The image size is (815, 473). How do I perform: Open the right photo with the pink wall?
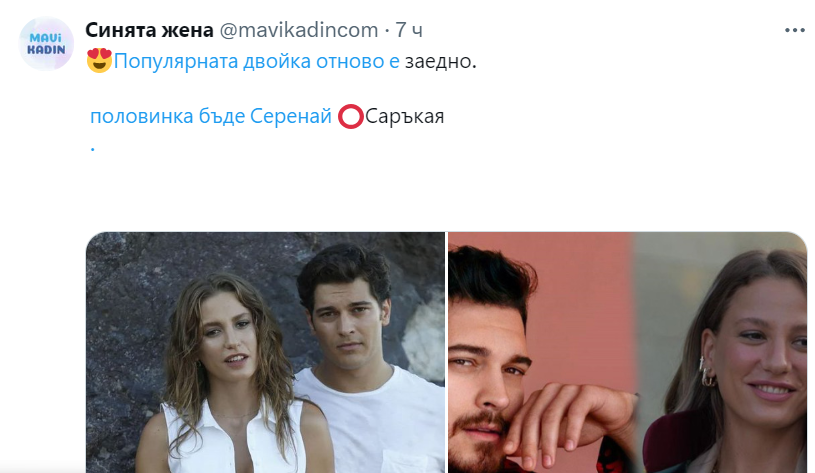point(627,352)
